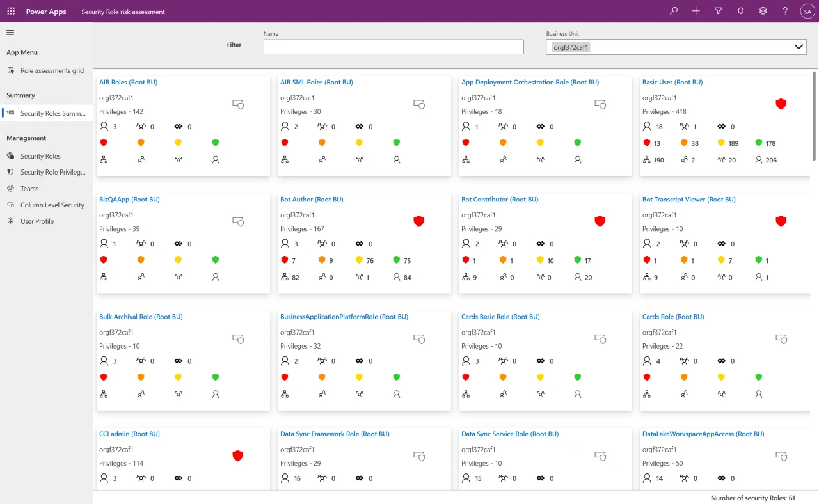This screenshot has width=819, height=504.
Task: Open the Power Apps app launcher waffle
Action: pos(11,12)
